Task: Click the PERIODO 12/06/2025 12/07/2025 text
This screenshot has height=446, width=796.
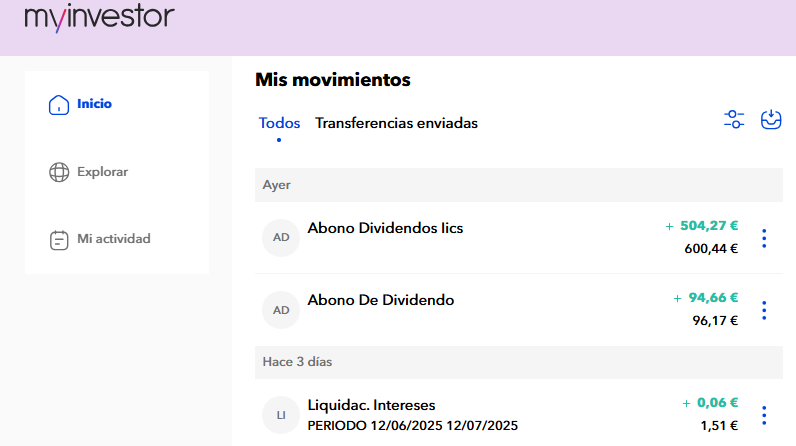Action: [413, 426]
